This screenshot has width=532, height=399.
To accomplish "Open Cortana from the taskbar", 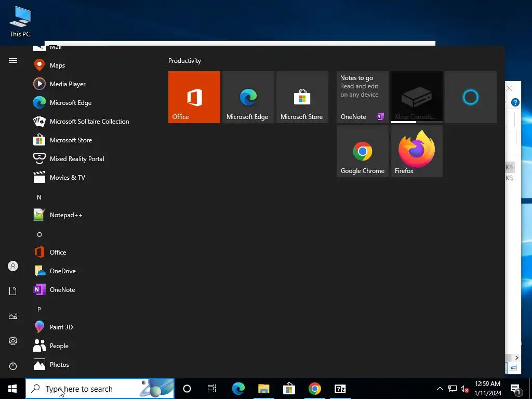I will coord(187,389).
